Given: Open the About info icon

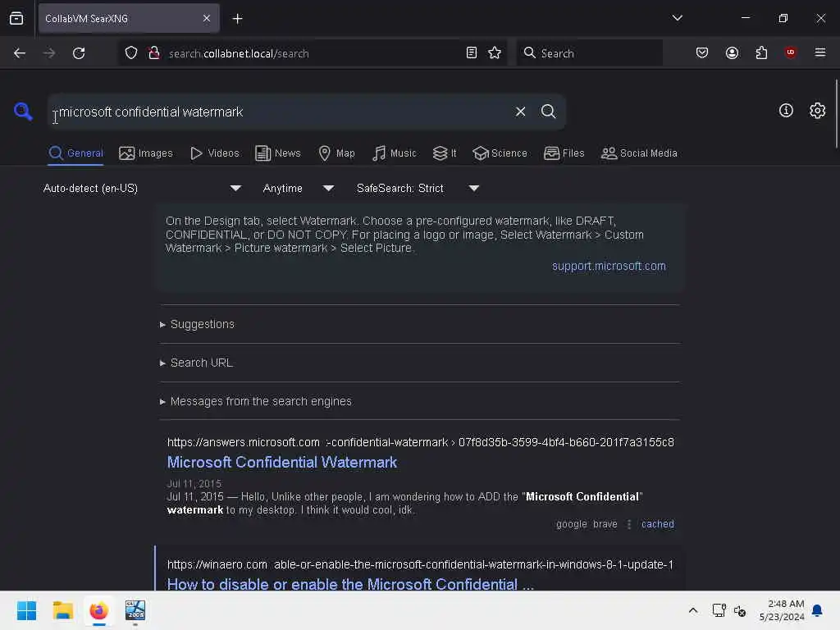Looking at the screenshot, I should [x=786, y=111].
